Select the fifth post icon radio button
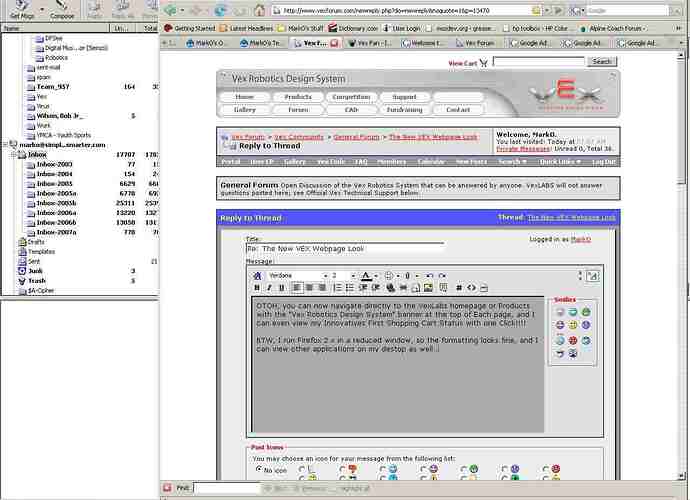Screen dimensions: 690x500 (x=423, y=469)
